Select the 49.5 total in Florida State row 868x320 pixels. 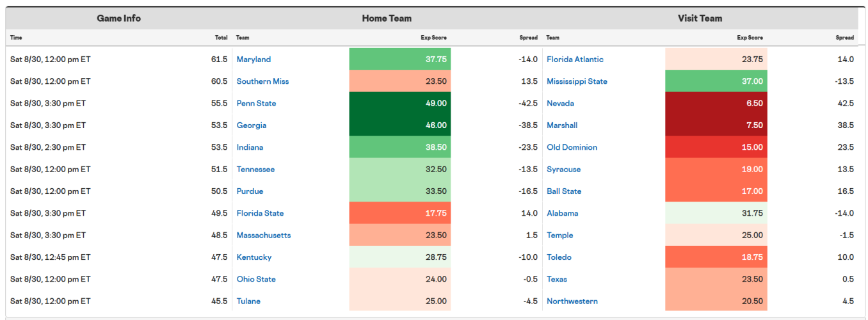coord(219,213)
